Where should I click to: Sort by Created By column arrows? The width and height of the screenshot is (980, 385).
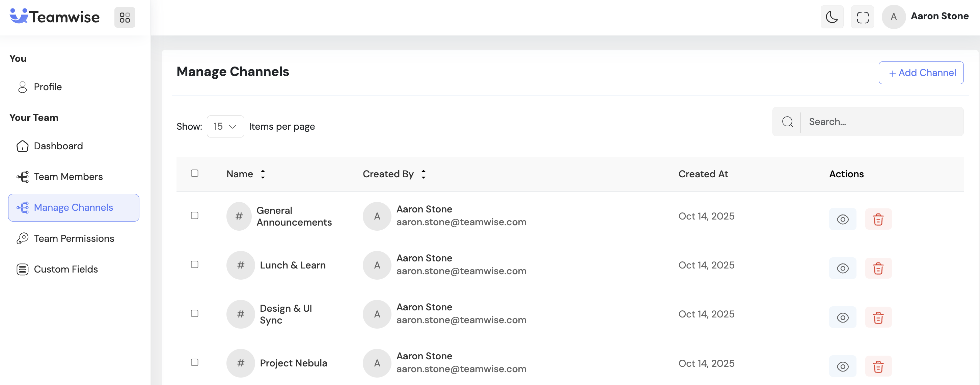pos(423,174)
